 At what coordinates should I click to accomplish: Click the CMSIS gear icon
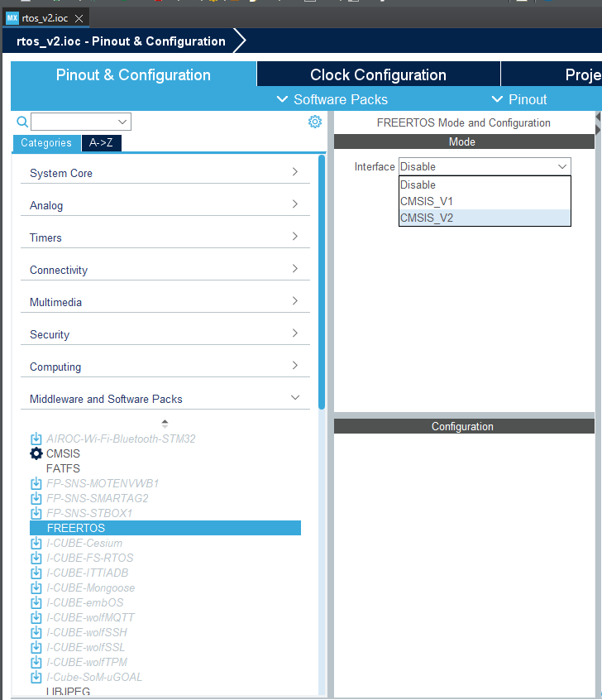point(36,453)
